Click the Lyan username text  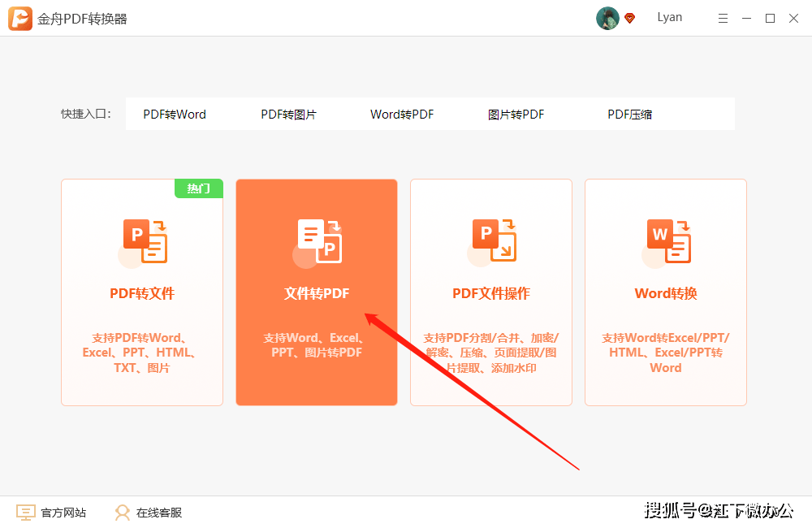[670, 17]
